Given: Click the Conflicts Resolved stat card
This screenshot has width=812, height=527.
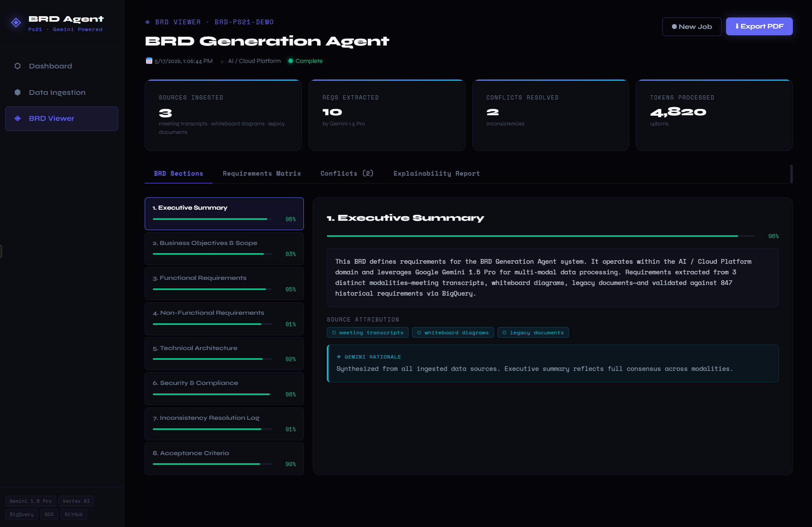Looking at the screenshot, I should 551,115.
